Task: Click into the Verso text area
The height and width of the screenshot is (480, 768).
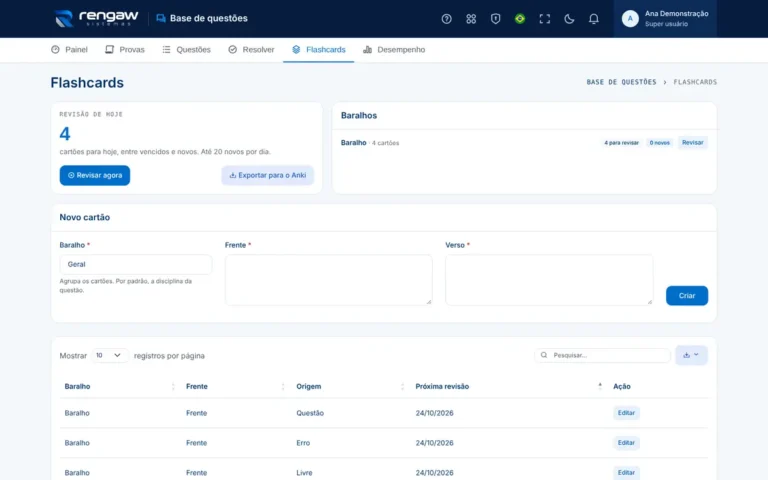Action: [x=549, y=280]
